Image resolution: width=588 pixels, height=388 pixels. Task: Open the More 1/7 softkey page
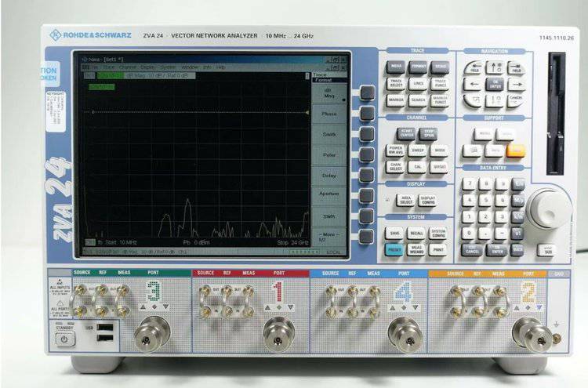tap(328, 237)
